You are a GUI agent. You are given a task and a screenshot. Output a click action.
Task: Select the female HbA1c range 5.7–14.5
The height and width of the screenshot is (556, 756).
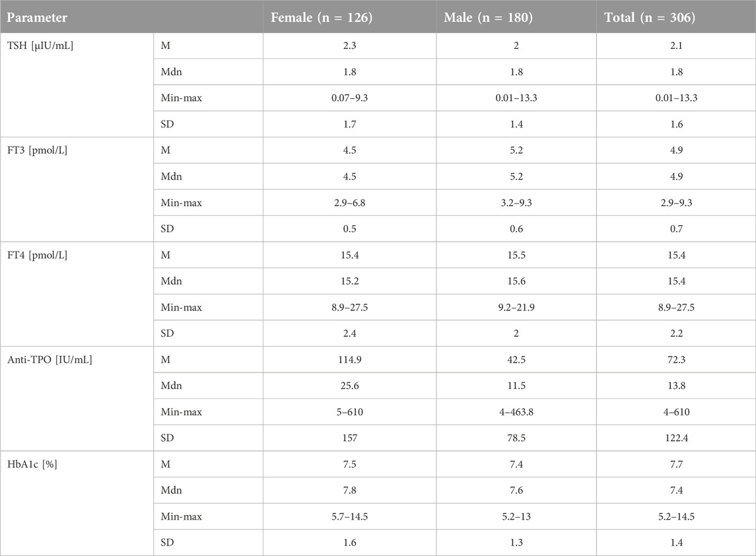349,516
